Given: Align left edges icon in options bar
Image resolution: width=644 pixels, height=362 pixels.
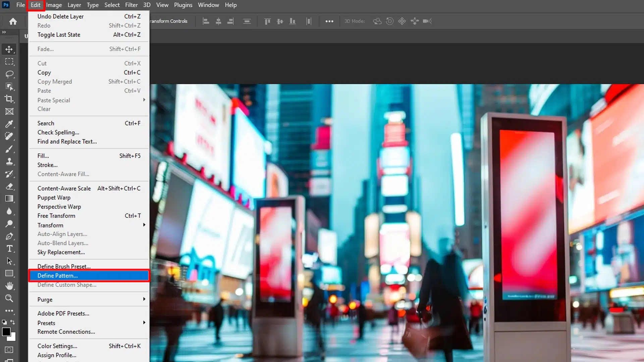Looking at the screenshot, I should tap(206, 21).
